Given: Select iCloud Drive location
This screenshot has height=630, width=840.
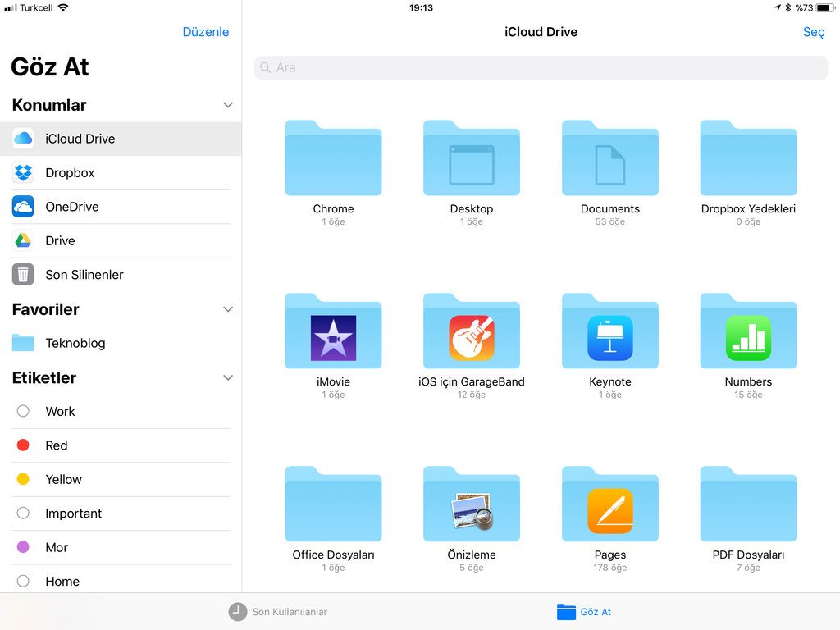Looking at the screenshot, I should 121,139.
